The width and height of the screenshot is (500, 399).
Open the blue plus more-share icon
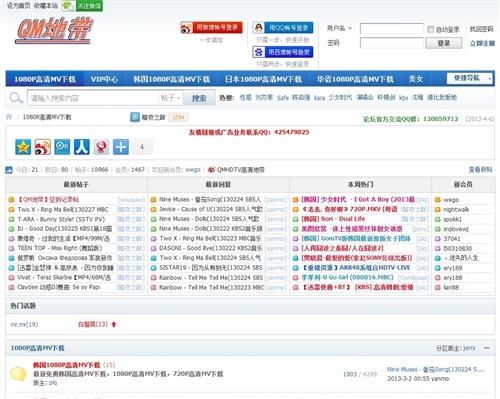121,147
